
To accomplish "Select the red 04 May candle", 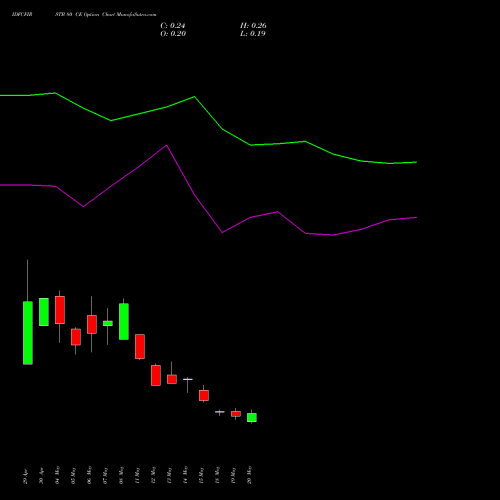I will (x=60, y=310).
